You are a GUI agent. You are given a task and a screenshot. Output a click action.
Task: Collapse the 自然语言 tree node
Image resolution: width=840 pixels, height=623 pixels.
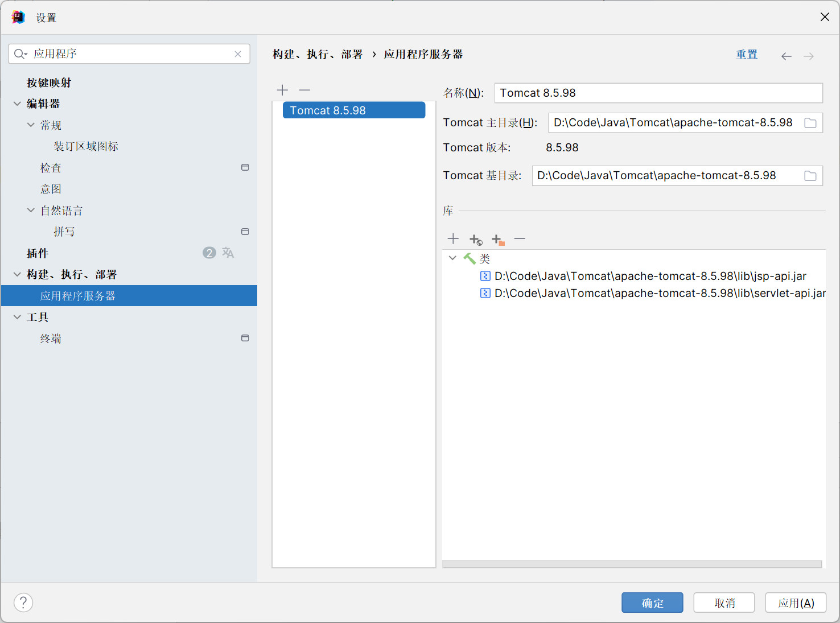(31, 210)
